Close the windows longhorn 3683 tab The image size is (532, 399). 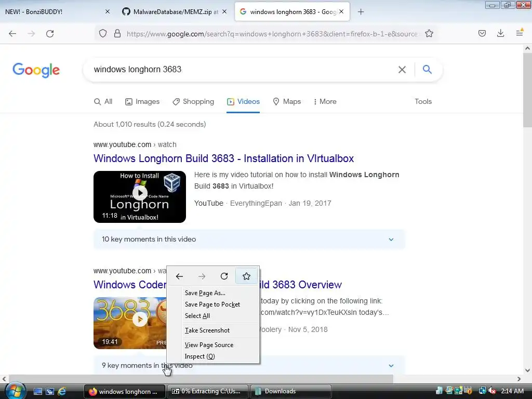pyautogui.click(x=341, y=11)
